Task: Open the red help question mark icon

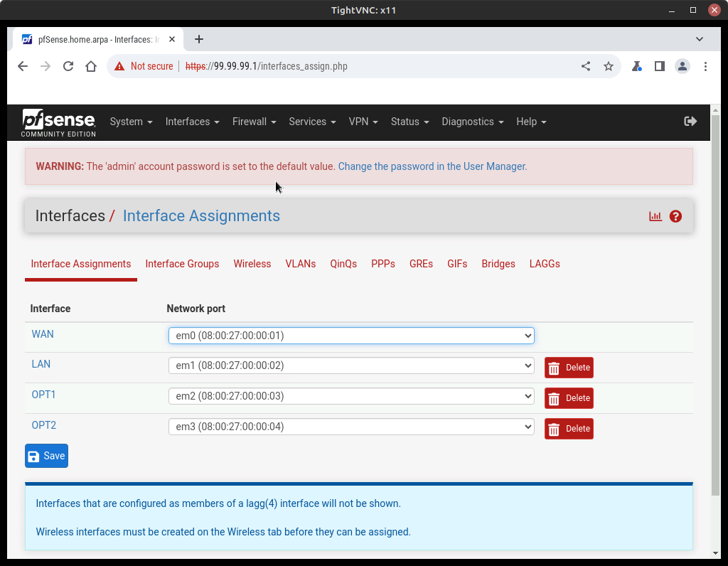Action: coord(675,216)
